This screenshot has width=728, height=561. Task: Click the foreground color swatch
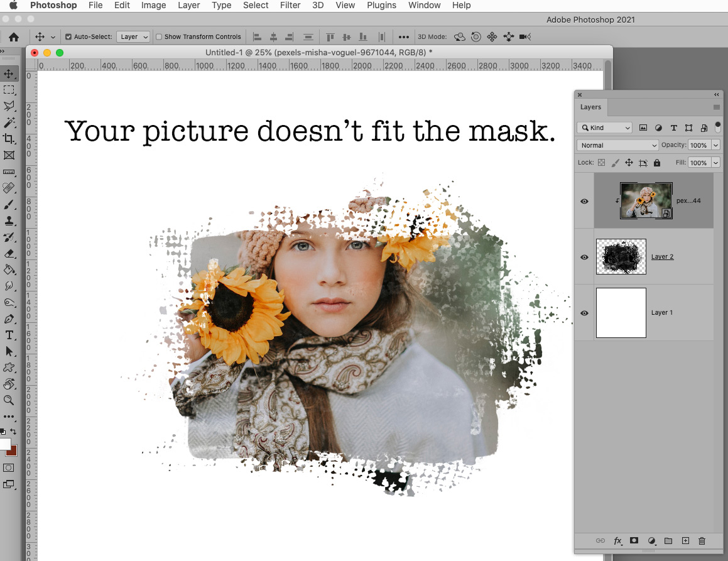(x=5, y=445)
